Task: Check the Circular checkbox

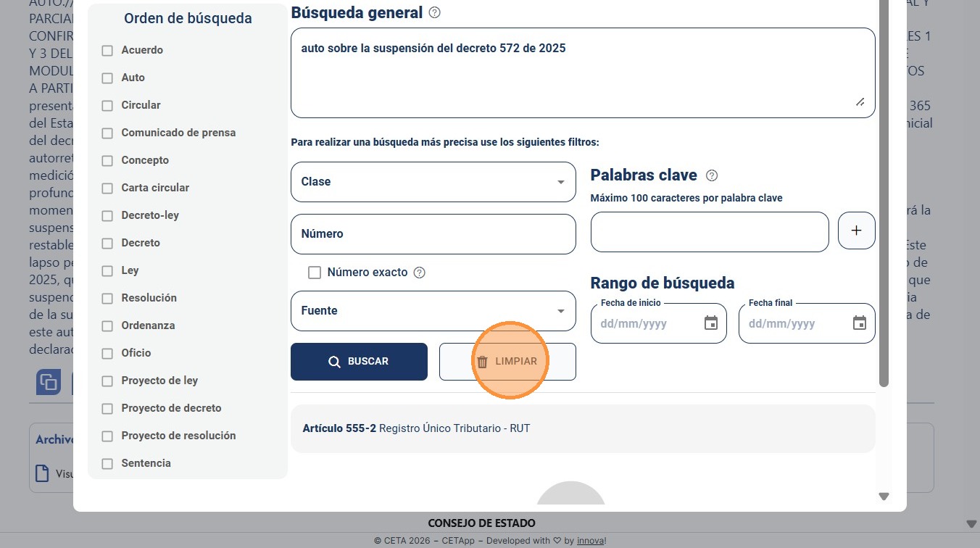Action: [x=107, y=106]
